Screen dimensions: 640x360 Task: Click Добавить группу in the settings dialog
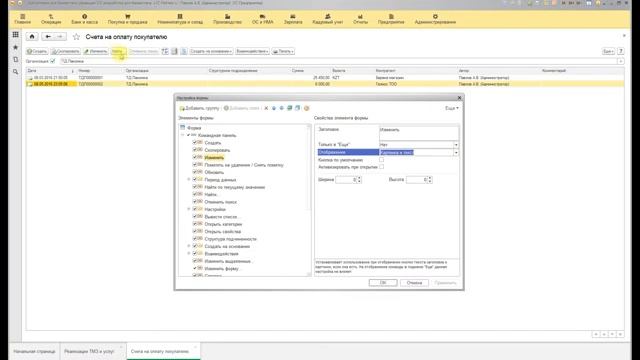200,108
